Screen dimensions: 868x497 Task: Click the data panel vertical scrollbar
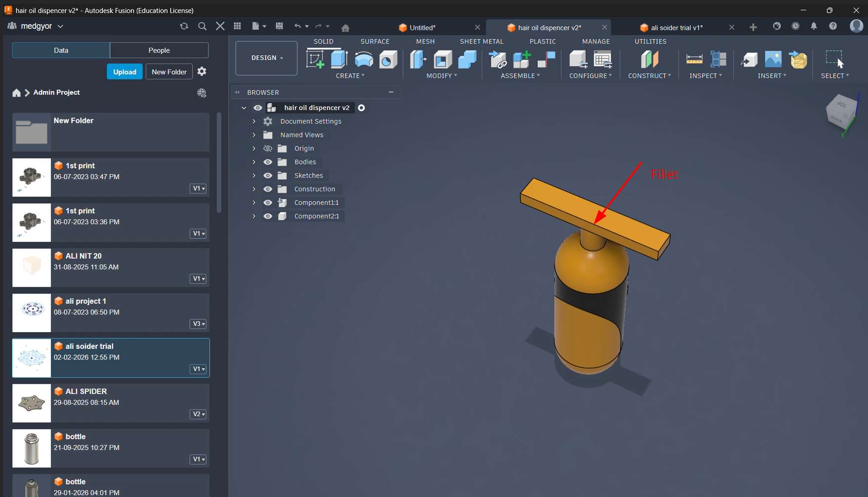(x=219, y=163)
